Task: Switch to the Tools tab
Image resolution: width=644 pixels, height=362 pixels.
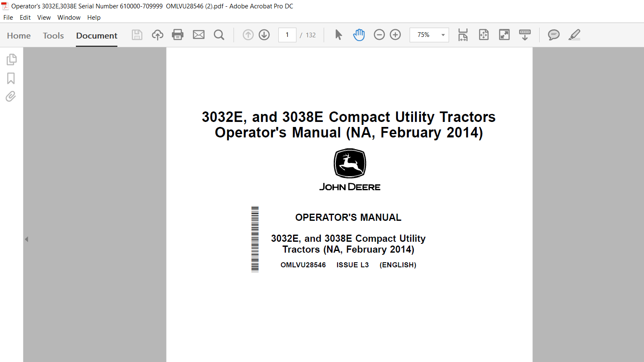Action: pos(53,36)
